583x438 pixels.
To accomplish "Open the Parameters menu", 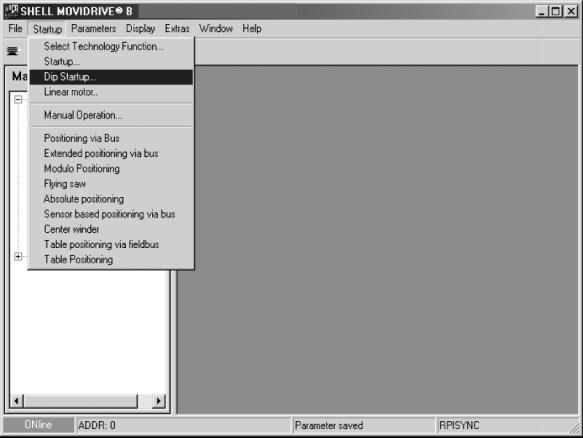I will click(93, 29).
